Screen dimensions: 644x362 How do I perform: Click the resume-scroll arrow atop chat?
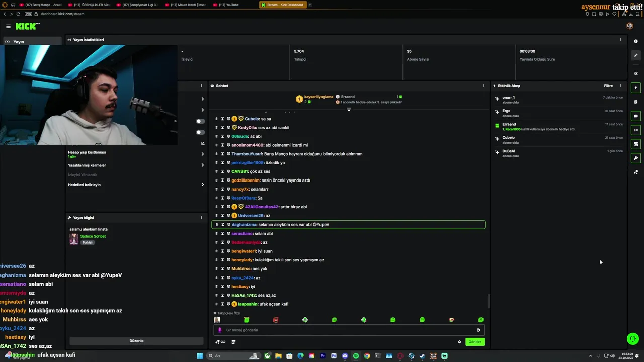pos(349,109)
